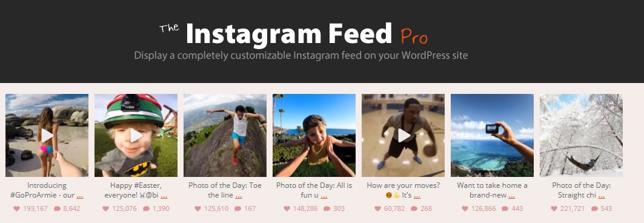Click the comment bubble showing 8,642 comments
The width and height of the screenshot is (644, 223).
[57, 208]
